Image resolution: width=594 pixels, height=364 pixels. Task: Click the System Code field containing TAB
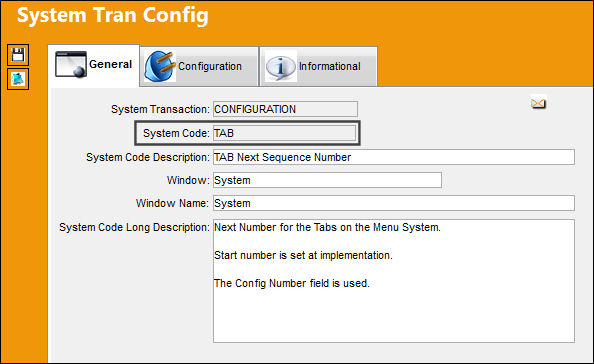(x=284, y=133)
